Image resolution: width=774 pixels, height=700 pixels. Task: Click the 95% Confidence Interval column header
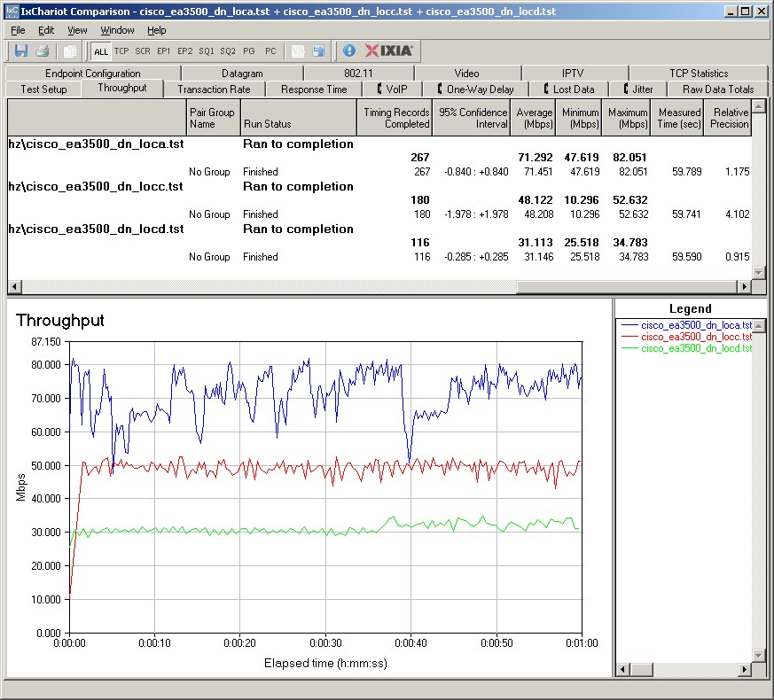[472, 118]
